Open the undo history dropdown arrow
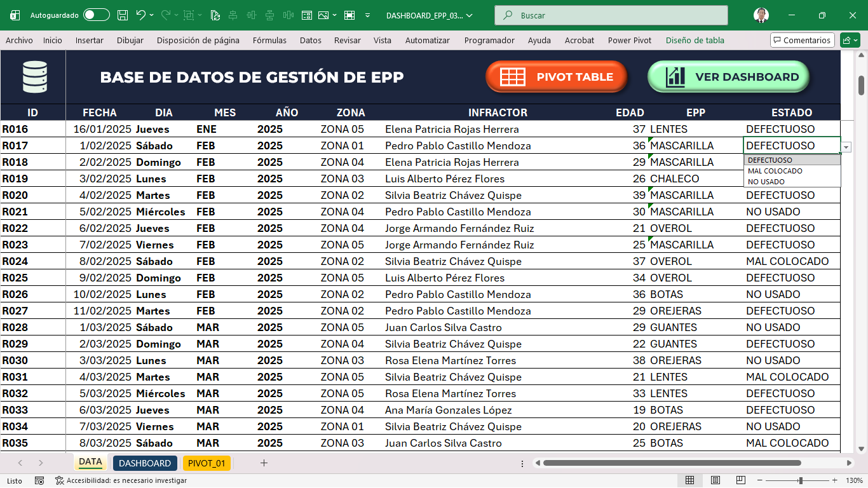This screenshot has height=488, width=868. [153, 15]
